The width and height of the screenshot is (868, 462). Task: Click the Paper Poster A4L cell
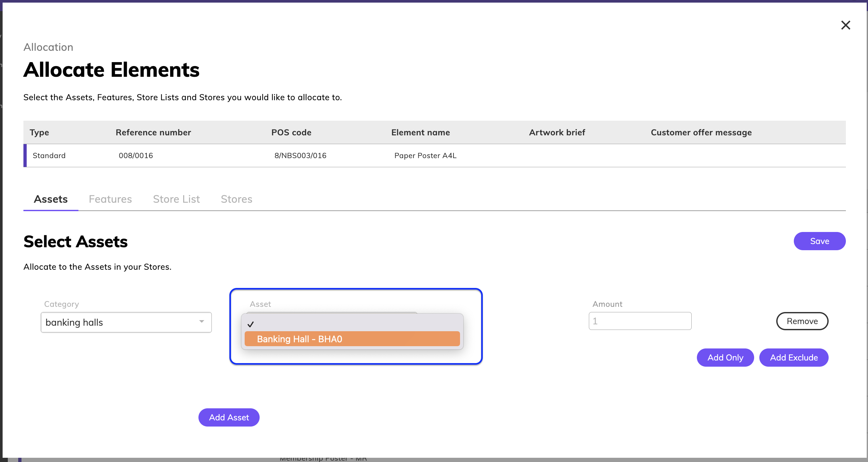(x=425, y=156)
